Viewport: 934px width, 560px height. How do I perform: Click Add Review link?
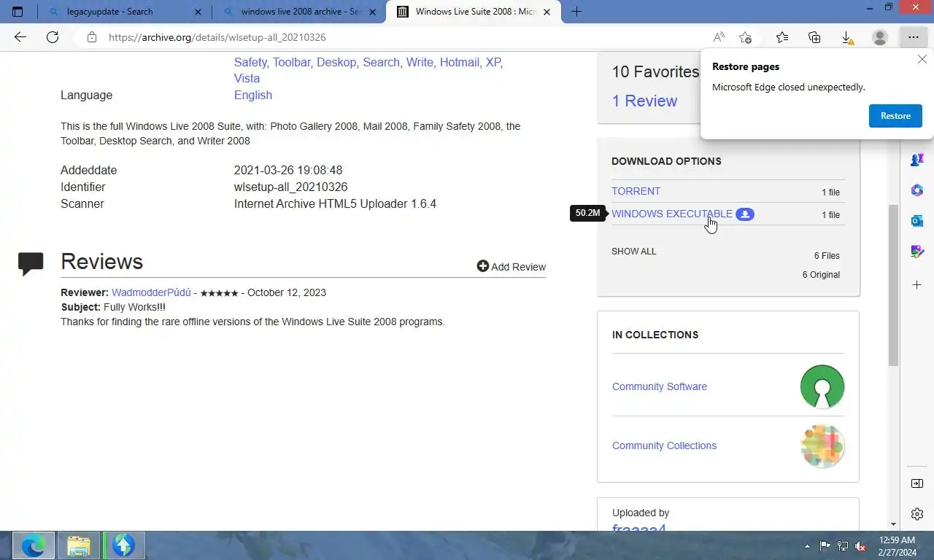[518, 267]
